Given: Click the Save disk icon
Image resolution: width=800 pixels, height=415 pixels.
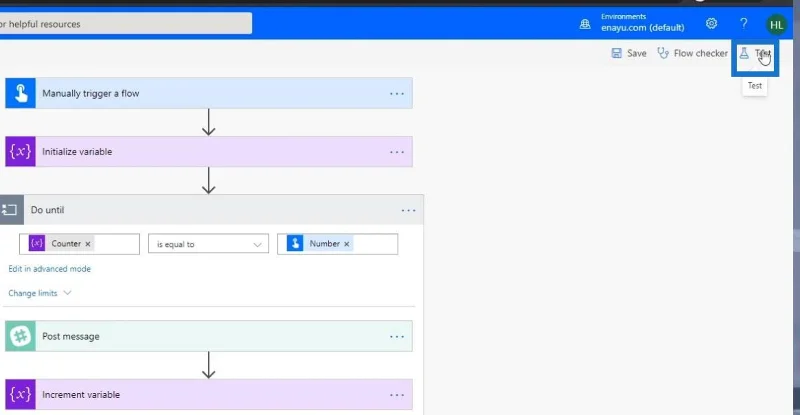Looking at the screenshot, I should (x=616, y=53).
